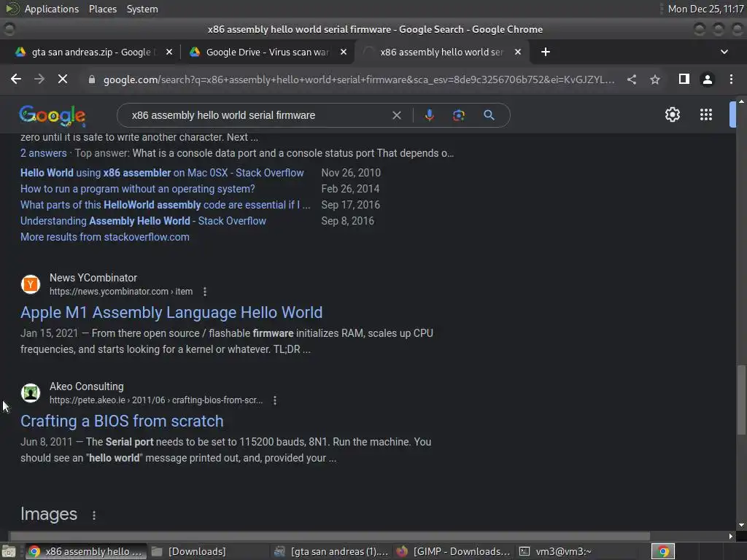Open Crafting a BIOS from scratch result
Screen dimensions: 747x560
coord(122,421)
